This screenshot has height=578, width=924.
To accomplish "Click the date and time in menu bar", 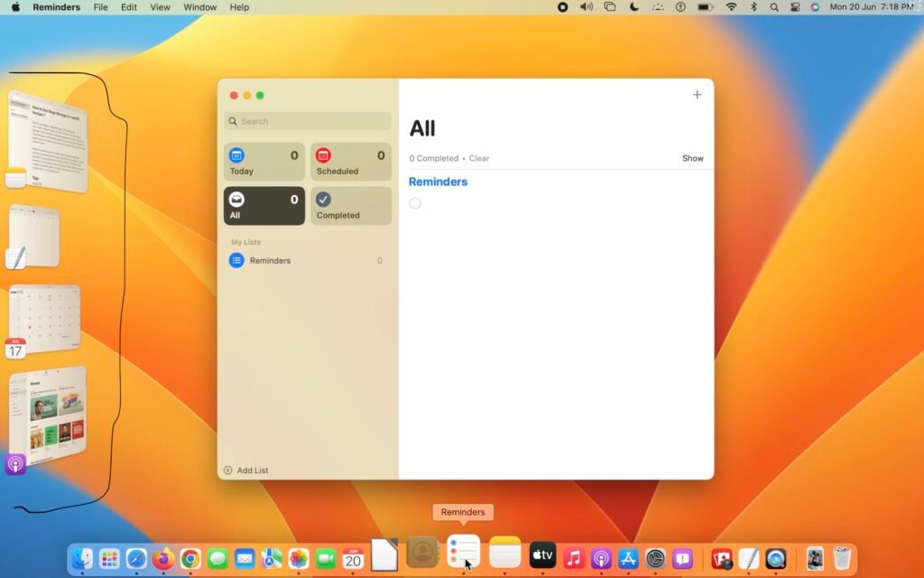I will (x=873, y=7).
